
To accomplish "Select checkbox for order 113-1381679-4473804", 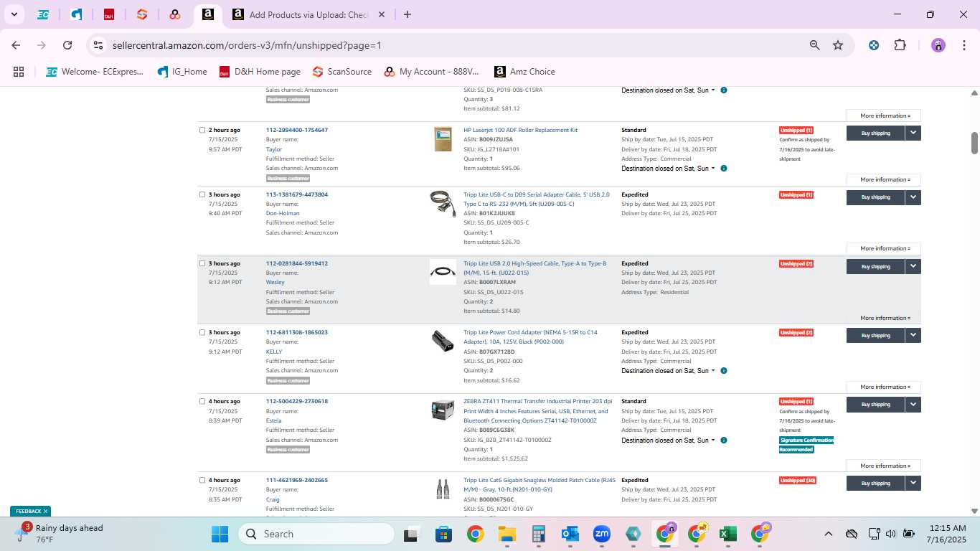I will click(202, 194).
